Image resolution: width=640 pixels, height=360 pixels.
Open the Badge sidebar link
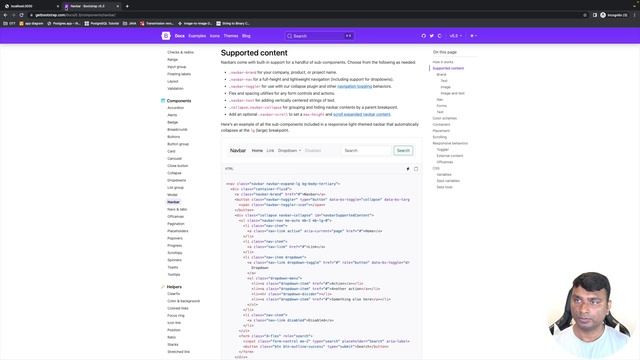173,122
